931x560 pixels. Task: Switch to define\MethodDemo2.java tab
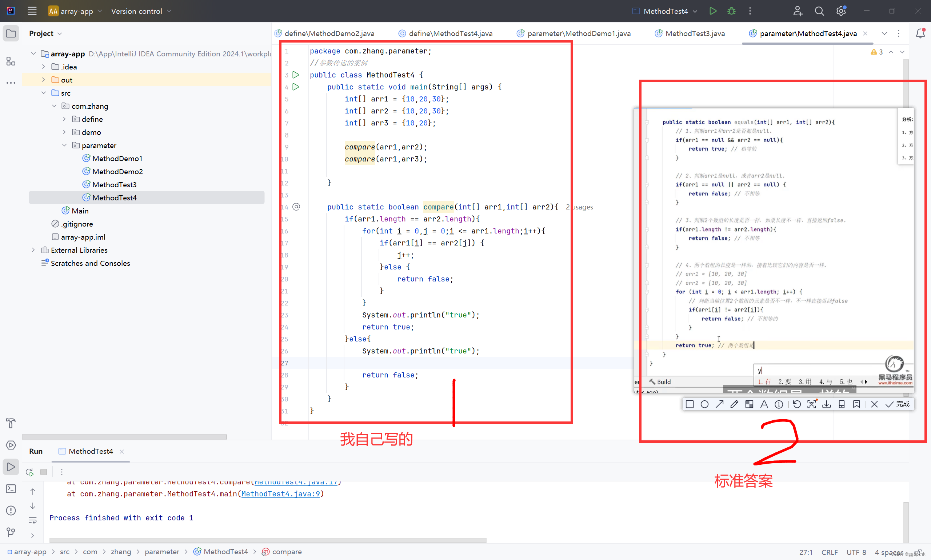coord(324,33)
